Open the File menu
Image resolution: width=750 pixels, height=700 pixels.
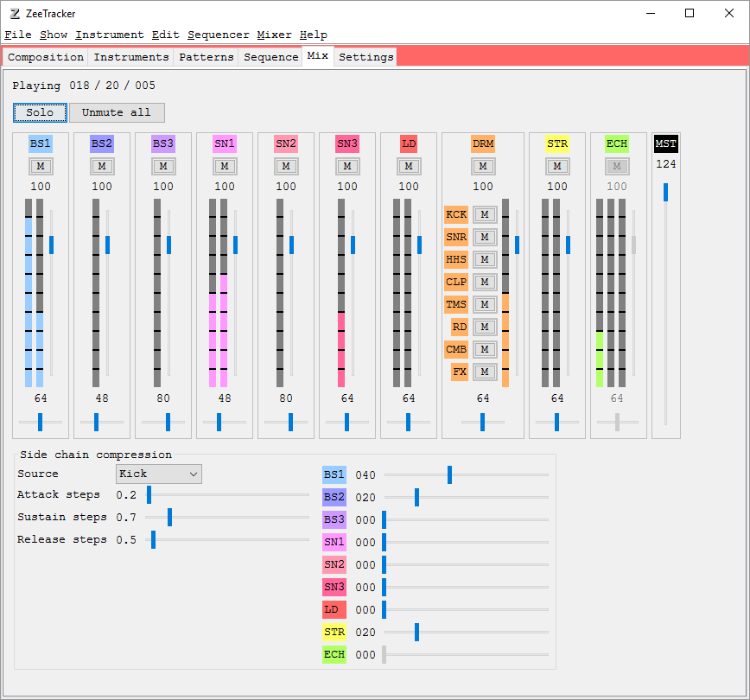(x=18, y=35)
